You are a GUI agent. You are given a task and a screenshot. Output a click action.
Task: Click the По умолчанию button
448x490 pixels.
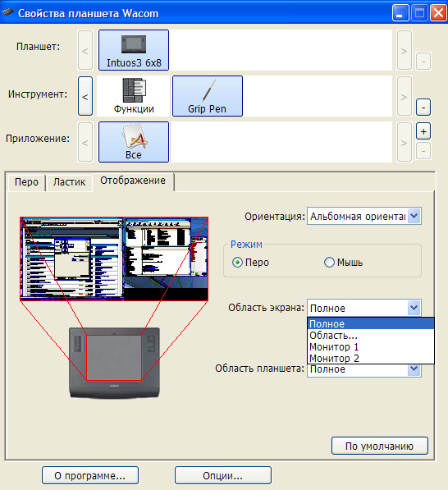coord(379,446)
